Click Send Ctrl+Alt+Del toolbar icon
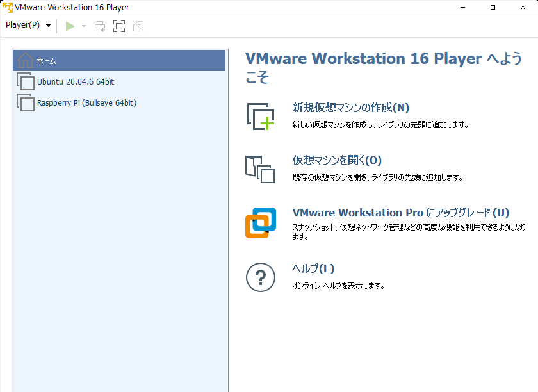This screenshot has height=392, width=538. coord(100,26)
